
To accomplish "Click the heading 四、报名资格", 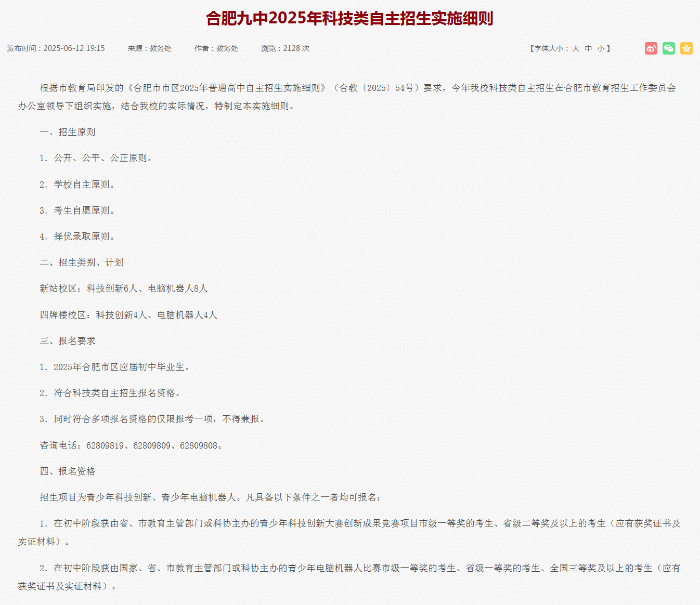I will 68,471.
